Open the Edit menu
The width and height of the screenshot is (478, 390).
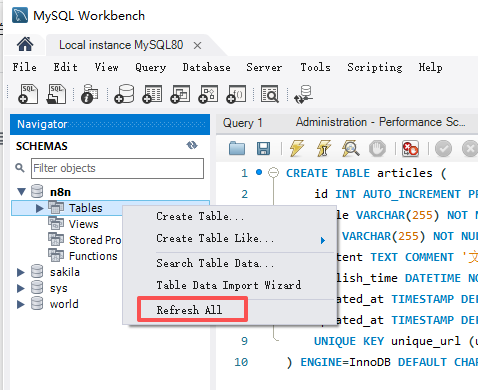pos(66,67)
